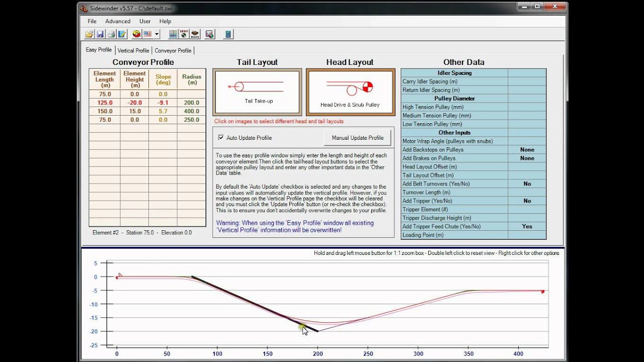This screenshot has height=362, width=644.
Task: Open a file with the folder icon
Action: click(x=89, y=34)
